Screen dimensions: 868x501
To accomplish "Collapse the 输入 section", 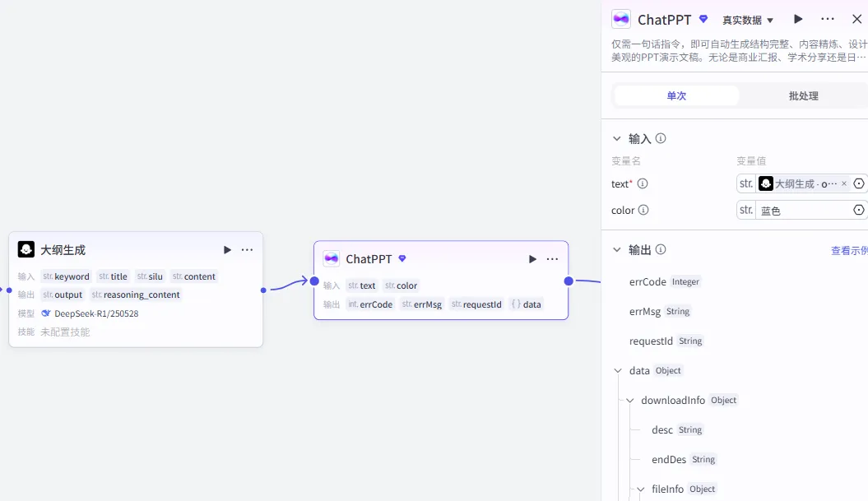I will pyautogui.click(x=617, y=138).
